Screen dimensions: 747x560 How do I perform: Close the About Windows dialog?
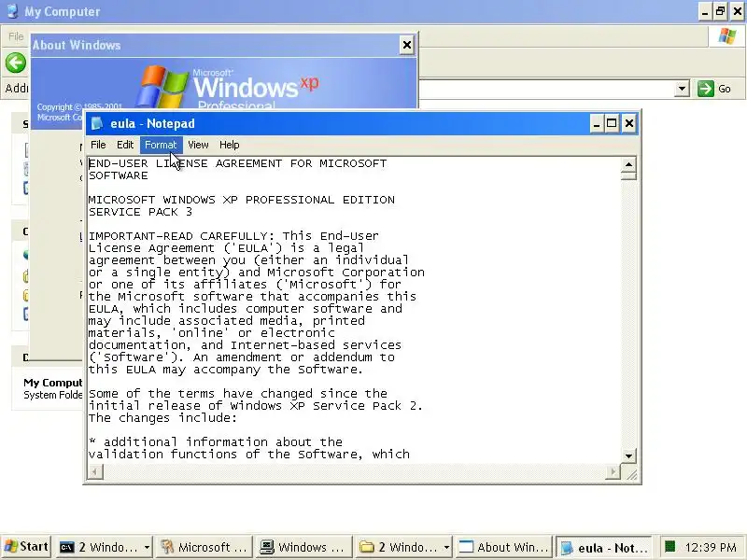click(x=407, y=45)
